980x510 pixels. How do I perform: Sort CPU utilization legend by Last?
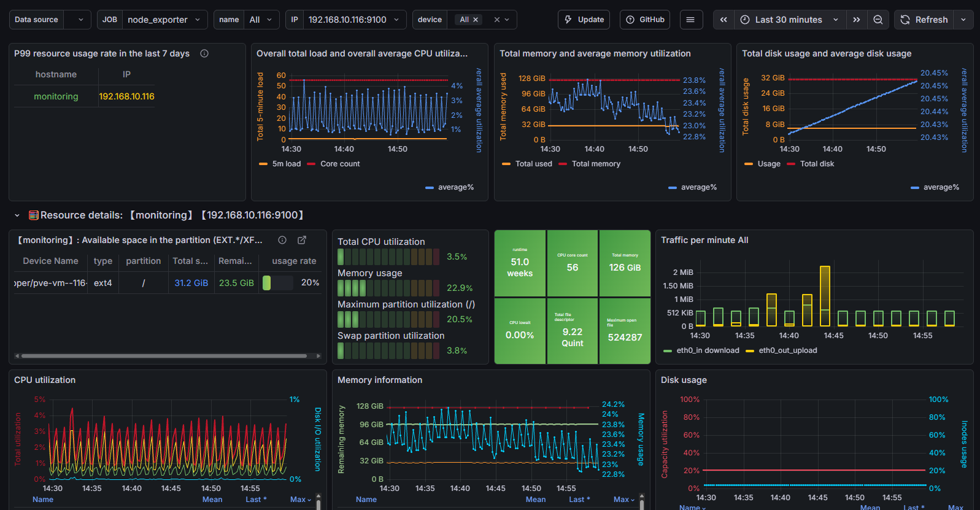(256, 500)
